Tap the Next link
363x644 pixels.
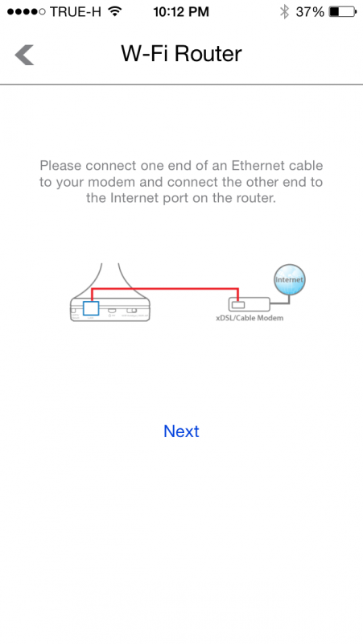click(181, 431)
